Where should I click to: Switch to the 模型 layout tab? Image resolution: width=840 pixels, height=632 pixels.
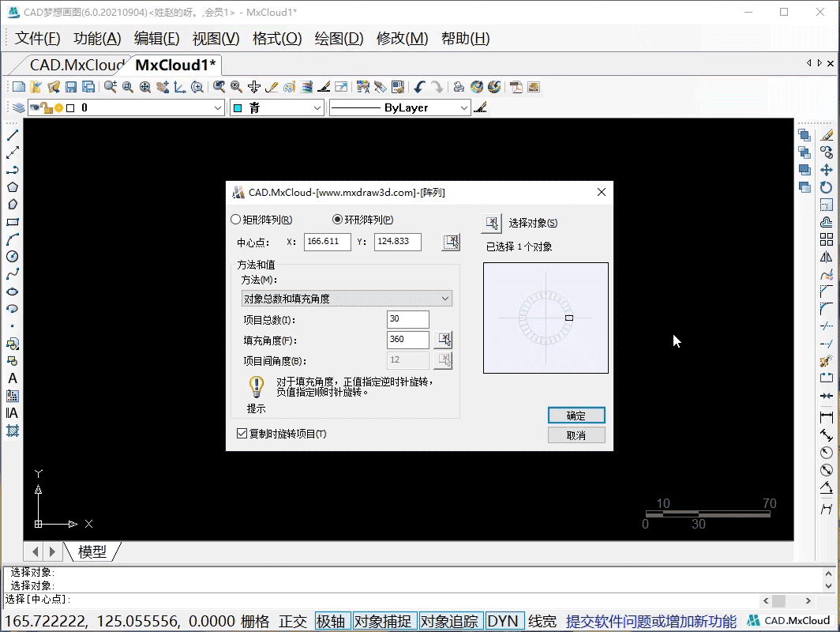92,551
